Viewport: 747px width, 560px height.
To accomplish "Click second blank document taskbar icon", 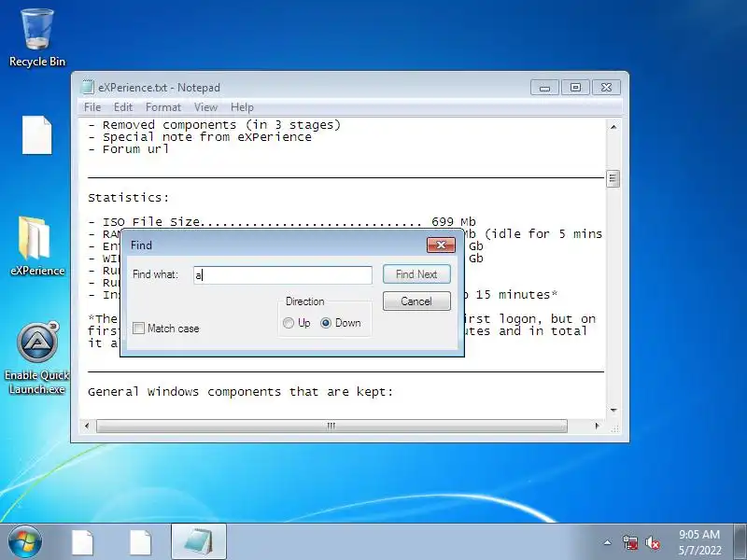I will click(141, 542).
